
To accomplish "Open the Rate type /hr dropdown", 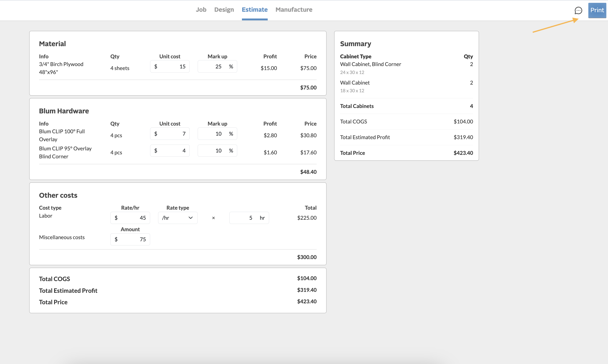I will coord(178,218).
